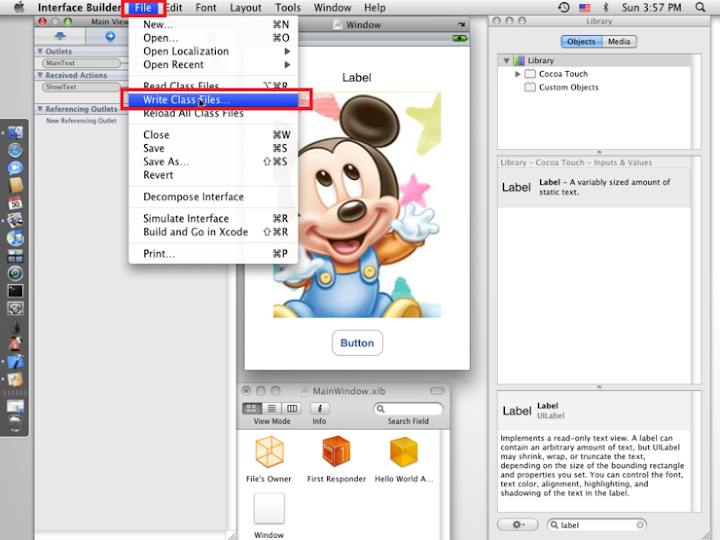Open the gear action menu in Library

(518, 524)
